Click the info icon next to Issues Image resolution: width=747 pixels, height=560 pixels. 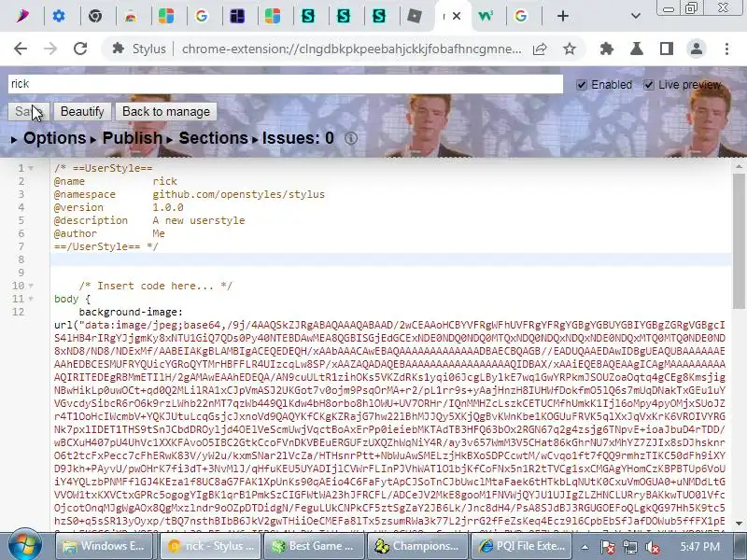[351, 138]
